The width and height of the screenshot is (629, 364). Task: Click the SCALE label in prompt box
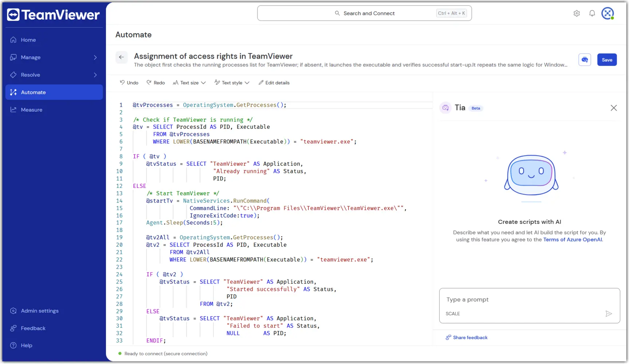[453, 314]
